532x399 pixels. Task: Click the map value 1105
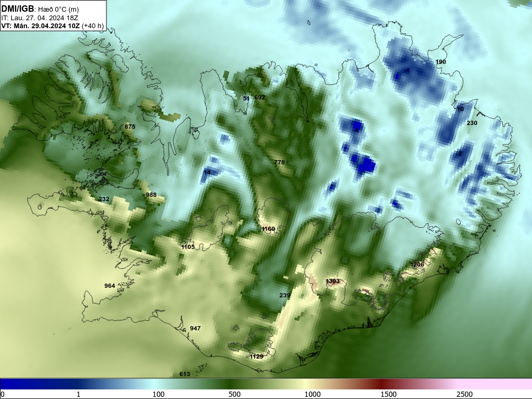pyautogui.click(x=188, y=247)
